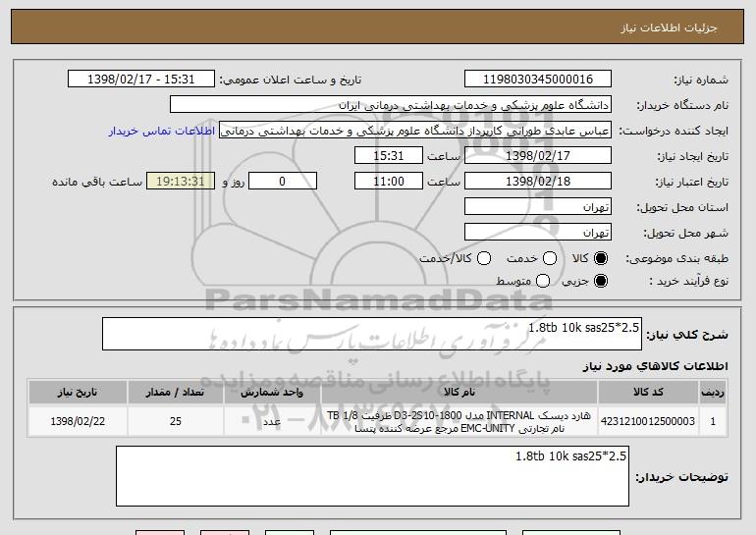Viewport: 756px width, 535px height.
Task: Click the delivery province field تهران
Action: [538, 207]
